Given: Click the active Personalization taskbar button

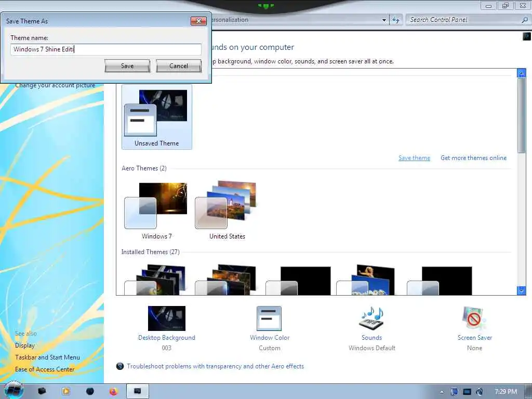Looking at the screenshot, I should point(137,391).
